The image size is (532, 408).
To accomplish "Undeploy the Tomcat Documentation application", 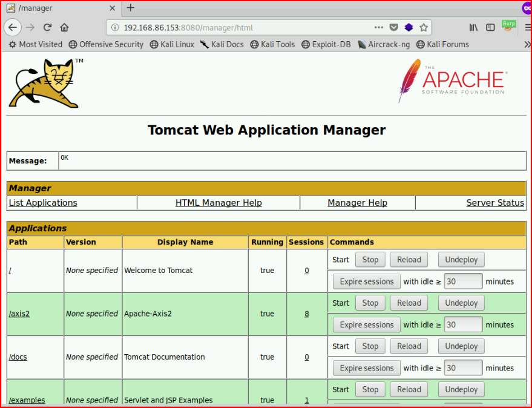I will pyautogui.click(x=461, y=346).
